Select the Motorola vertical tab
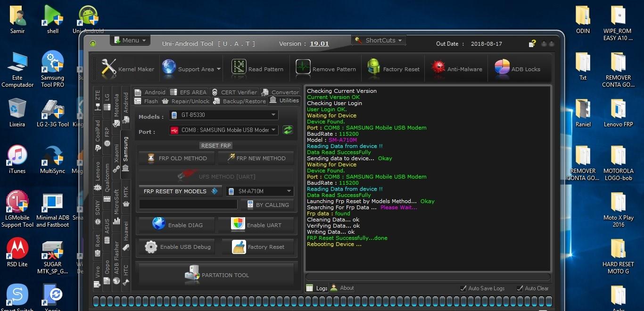The height and width of the screenshot is (311, 644). 116,110
